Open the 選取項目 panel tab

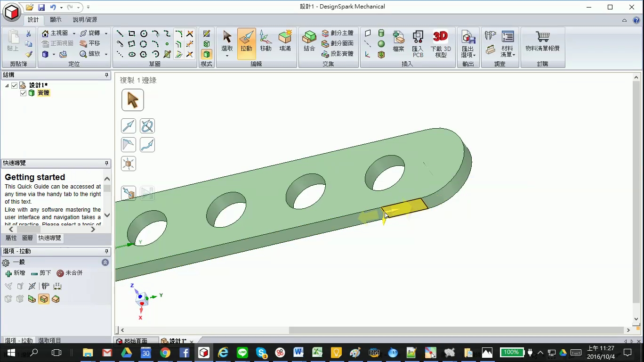coord(49,340)
